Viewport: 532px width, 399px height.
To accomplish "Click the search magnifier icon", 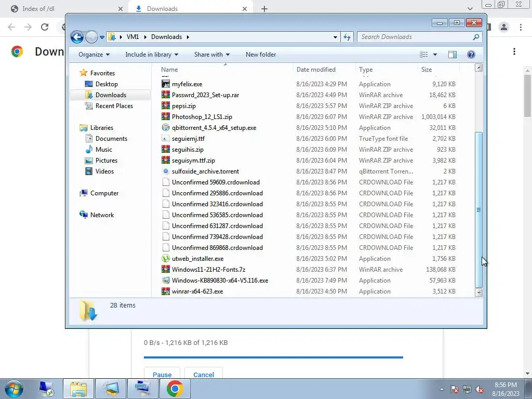I will 476,37.
